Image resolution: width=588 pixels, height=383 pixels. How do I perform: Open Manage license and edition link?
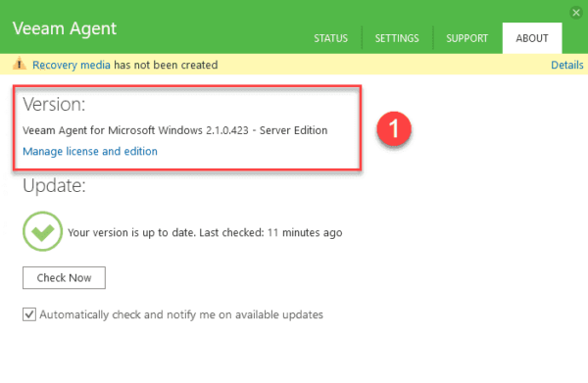point(90,151)
